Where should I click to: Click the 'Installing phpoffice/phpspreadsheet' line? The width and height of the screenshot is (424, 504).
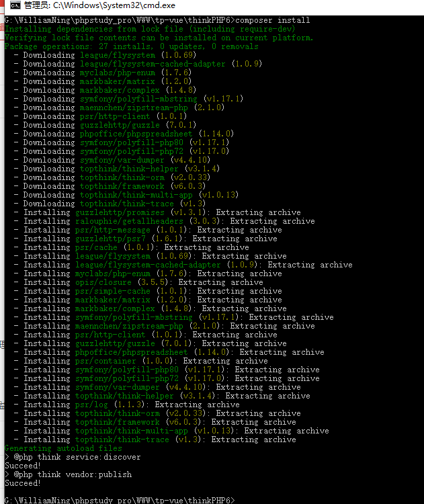tap(169, 352)
